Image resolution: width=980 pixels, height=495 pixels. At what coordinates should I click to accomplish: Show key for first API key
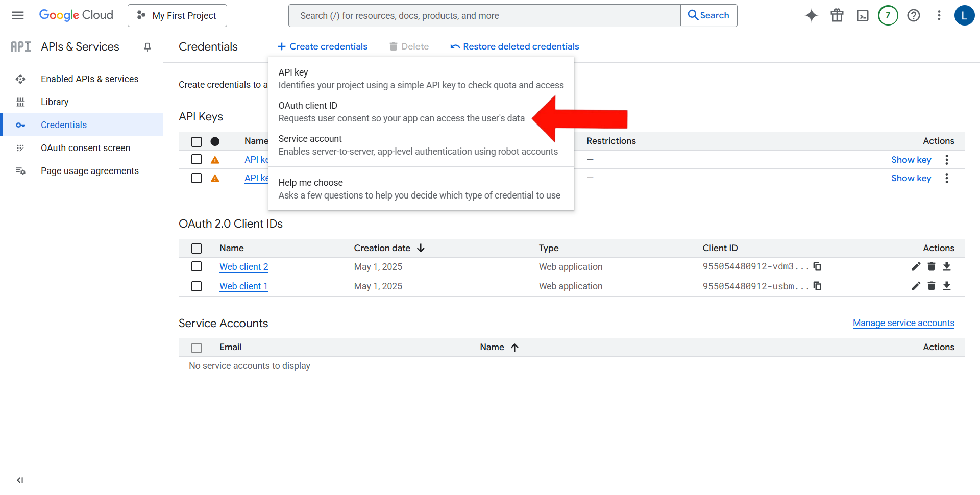tap(911, 160)
